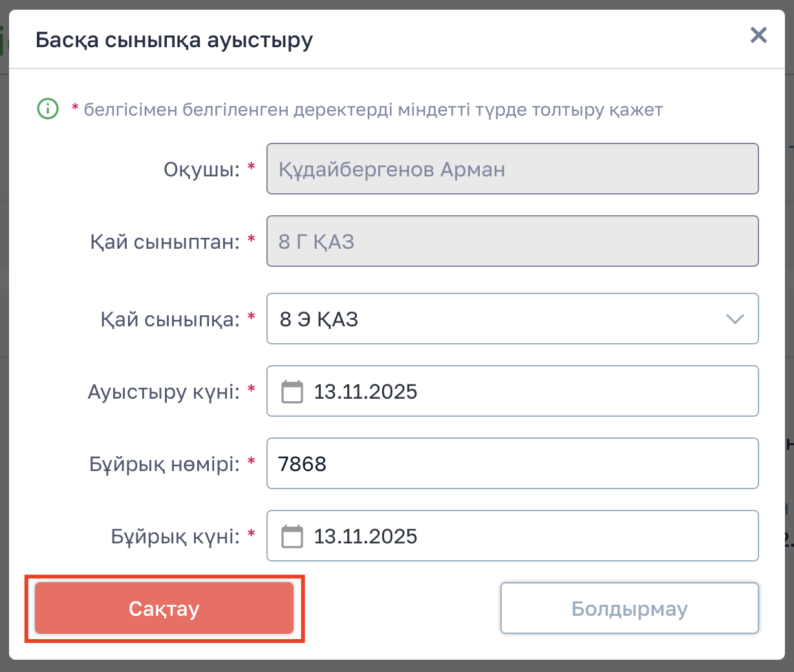Click calendar icon in Ауыстыру күні field

point(292,392)
